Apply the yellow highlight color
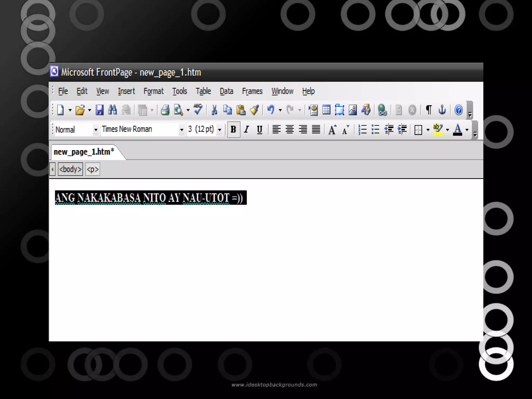The width and height of the screenshot is (532, 399). (438, 129)
